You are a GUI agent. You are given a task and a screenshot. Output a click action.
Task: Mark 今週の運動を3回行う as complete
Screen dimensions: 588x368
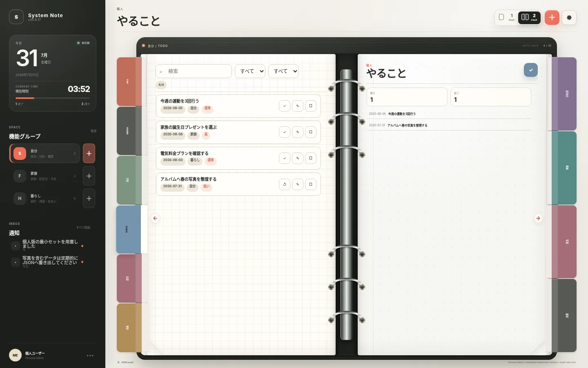coord(285,106)
